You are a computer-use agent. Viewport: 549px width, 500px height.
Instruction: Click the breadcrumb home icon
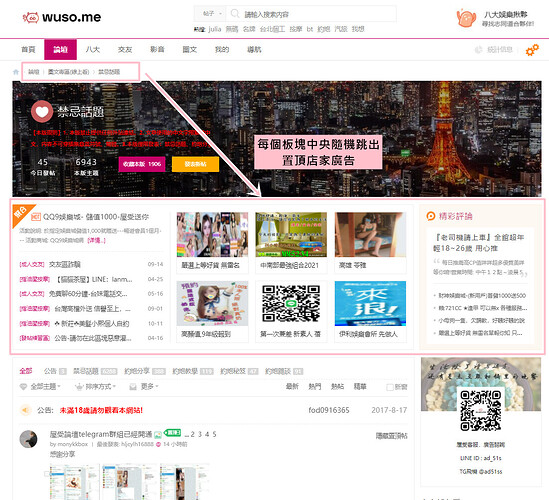click(x=16, y=72)
